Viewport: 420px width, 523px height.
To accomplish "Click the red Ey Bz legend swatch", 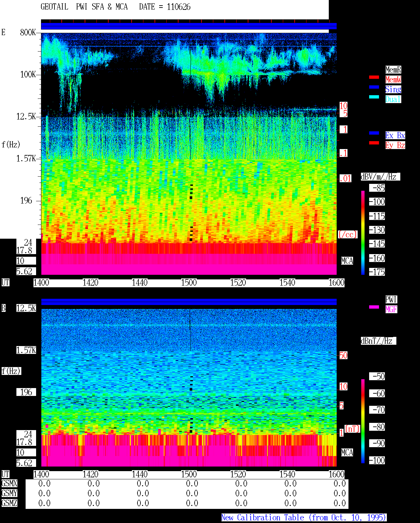I will pyautogui.click(x=374, y=143).
